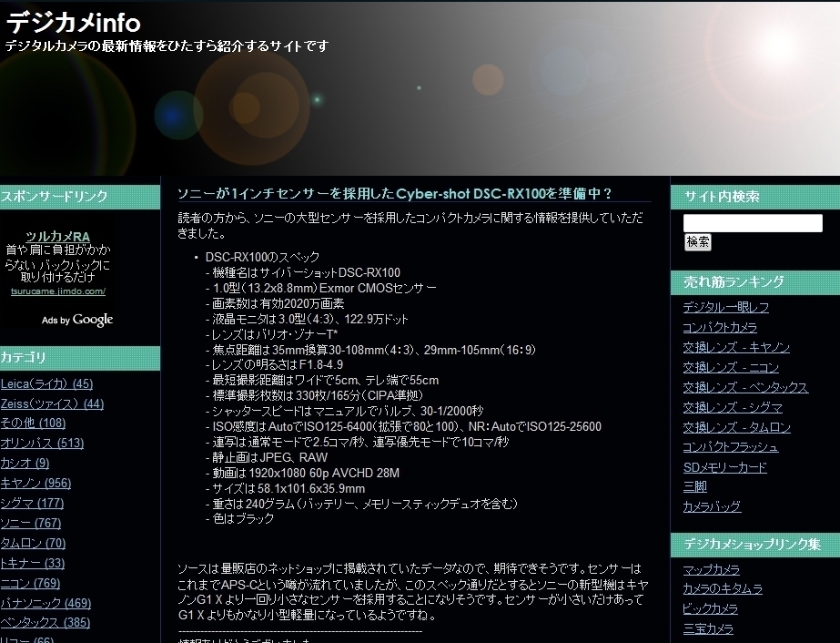Click the 連写は通常モードで2.5コマ/秒 spec line
Viewport: 840px width, 643px height.
357,443
